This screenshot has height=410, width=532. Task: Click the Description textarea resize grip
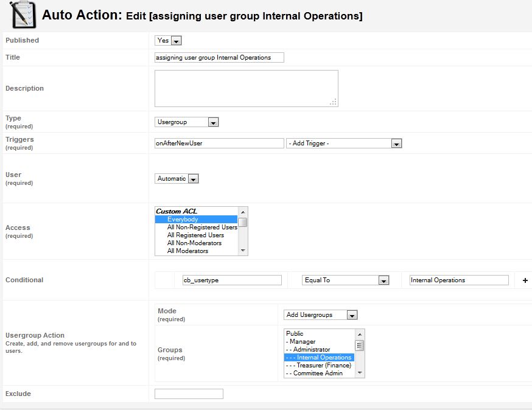coord(334,102)
